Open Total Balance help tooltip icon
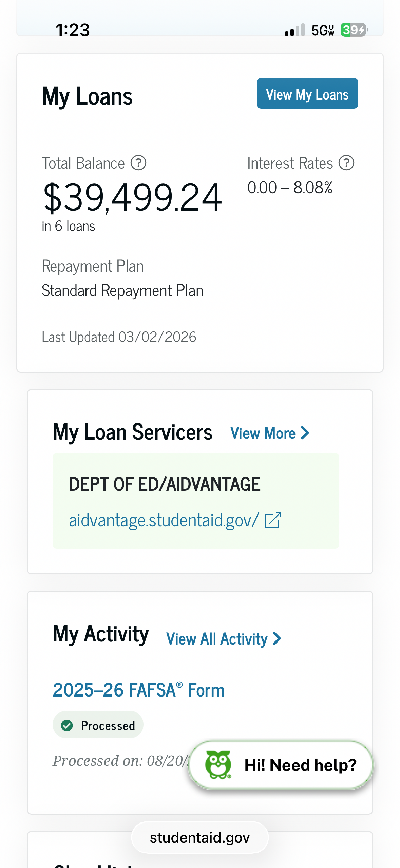Screen dimensions: 400x868 tap(138, 163)
